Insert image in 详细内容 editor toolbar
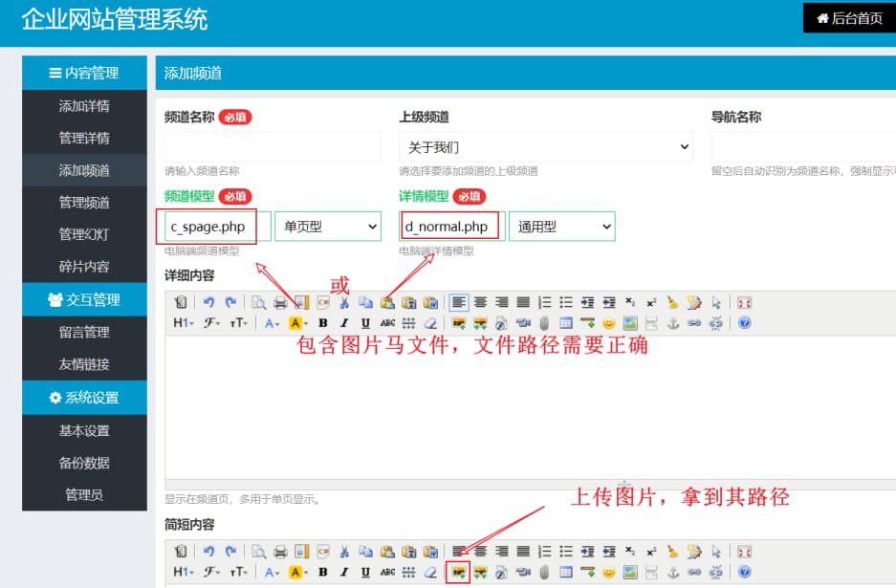Viewport: 896px width, 588px height. coord(458,323)
